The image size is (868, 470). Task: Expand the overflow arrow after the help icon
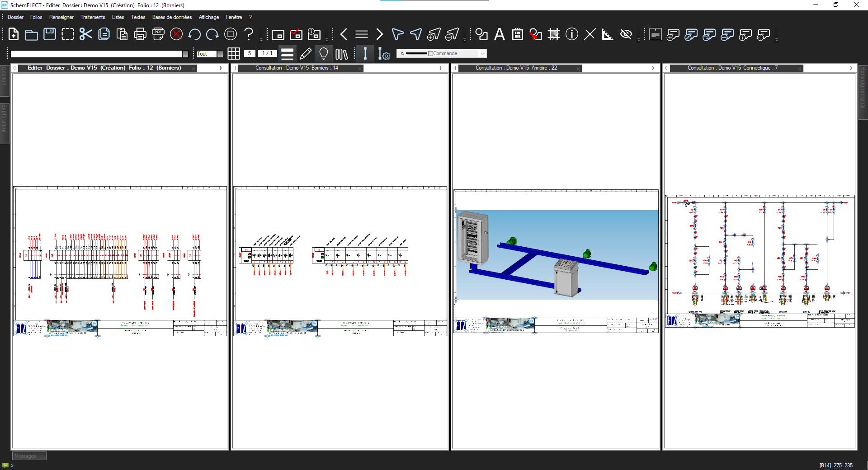coord(261,40)
